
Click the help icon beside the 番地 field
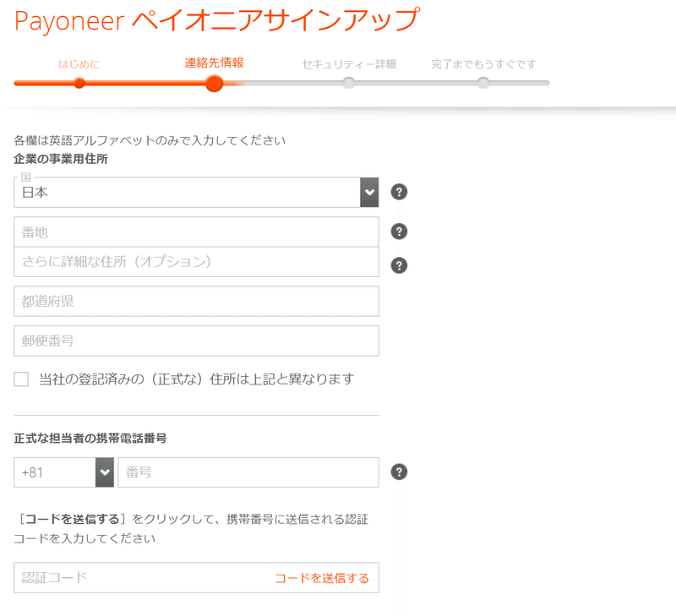399,232
